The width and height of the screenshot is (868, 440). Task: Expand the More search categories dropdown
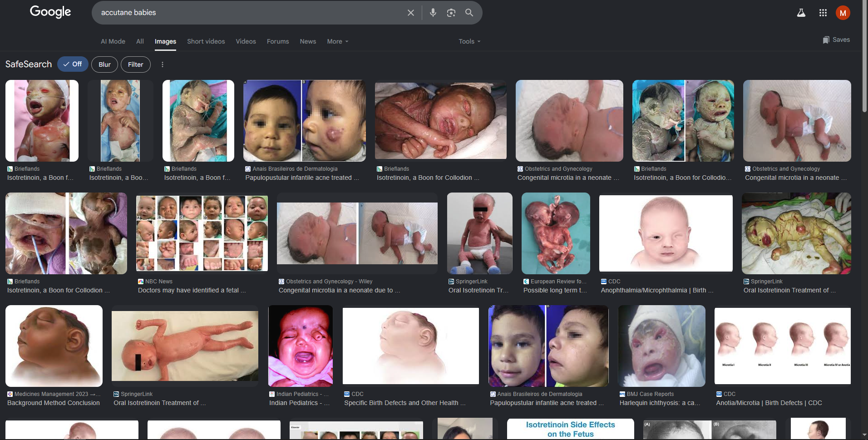pos(338,41)
